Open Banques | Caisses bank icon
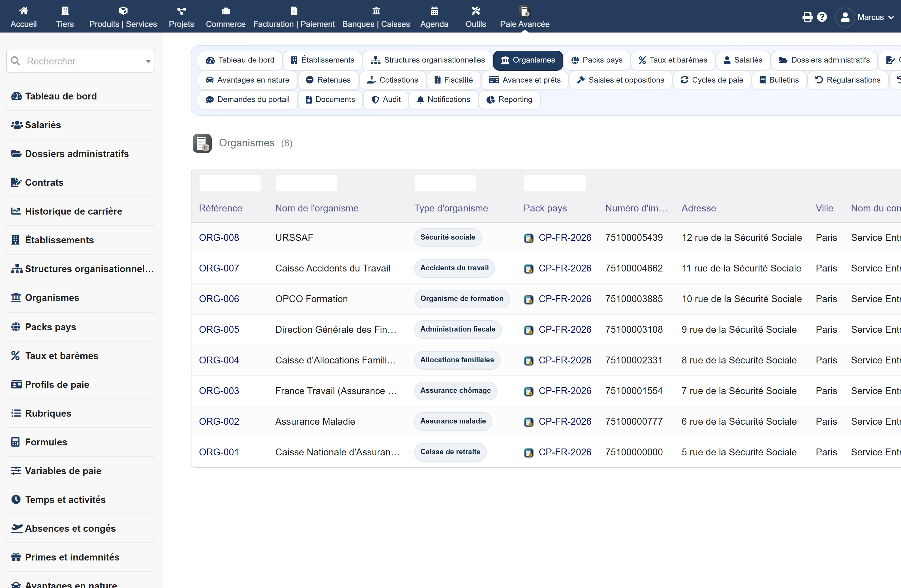This screenshot has width=901, height=588. (376, 11)
